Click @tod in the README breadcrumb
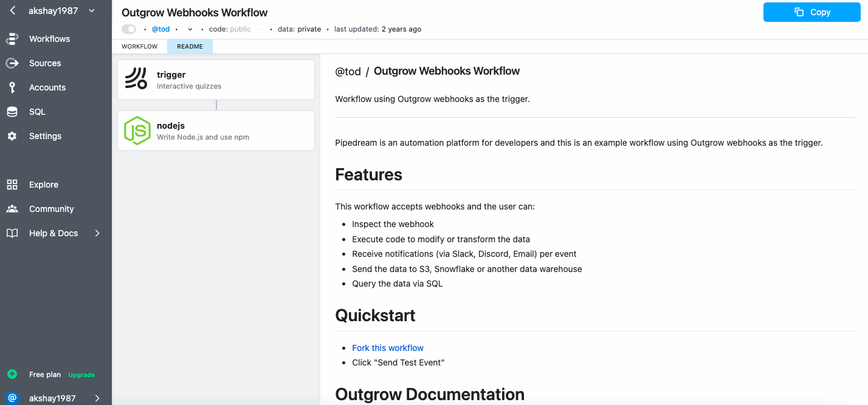Image resolution: width=868 pixels, height=405 pixels. tap(348, 72)
